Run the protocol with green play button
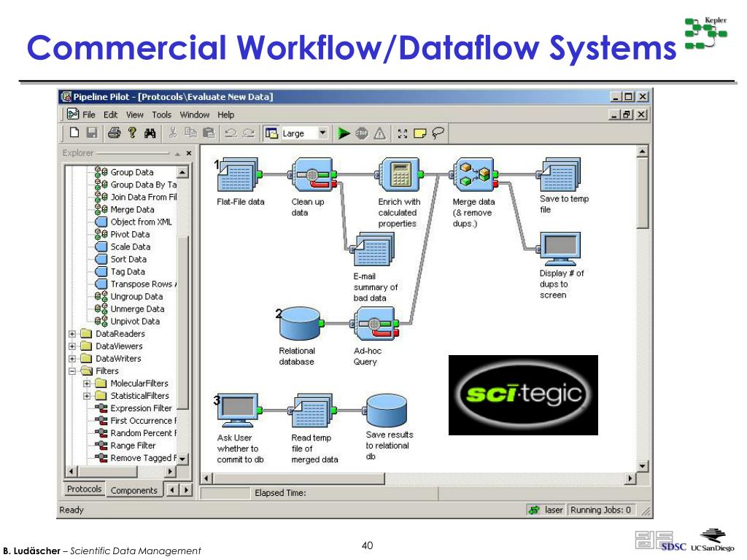 pyautogui.click(x=344, y=133)
